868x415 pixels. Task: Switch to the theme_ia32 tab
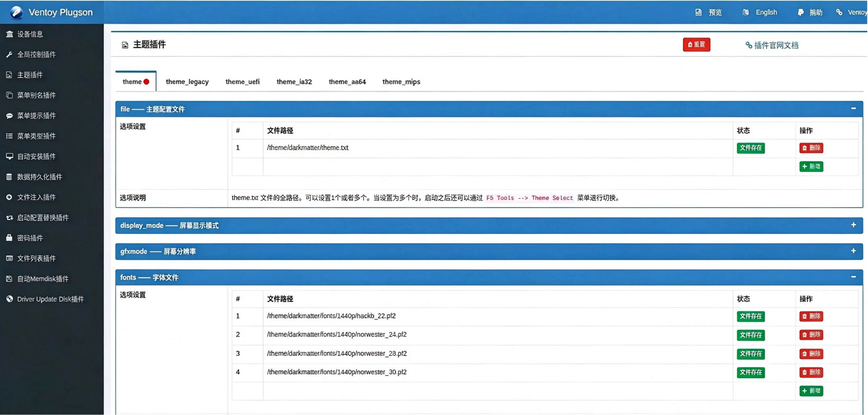tap(294, 82)
